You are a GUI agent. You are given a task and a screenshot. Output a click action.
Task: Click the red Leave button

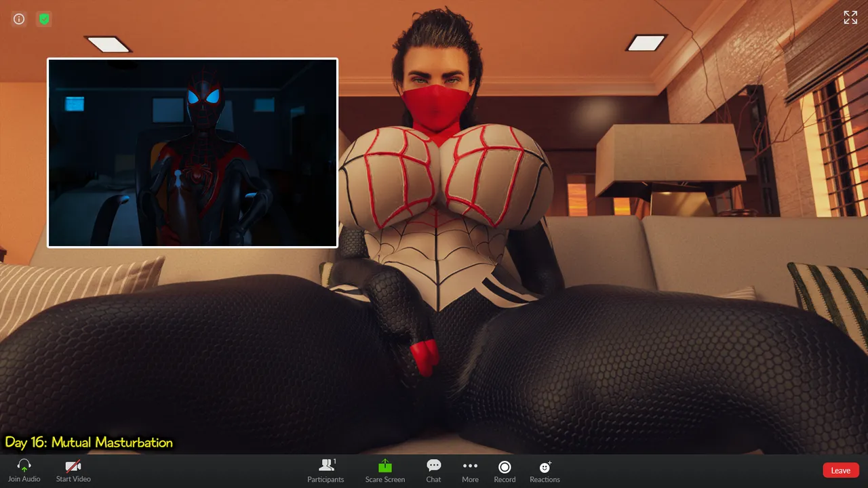pyautogui.click(x=841, y=470)
